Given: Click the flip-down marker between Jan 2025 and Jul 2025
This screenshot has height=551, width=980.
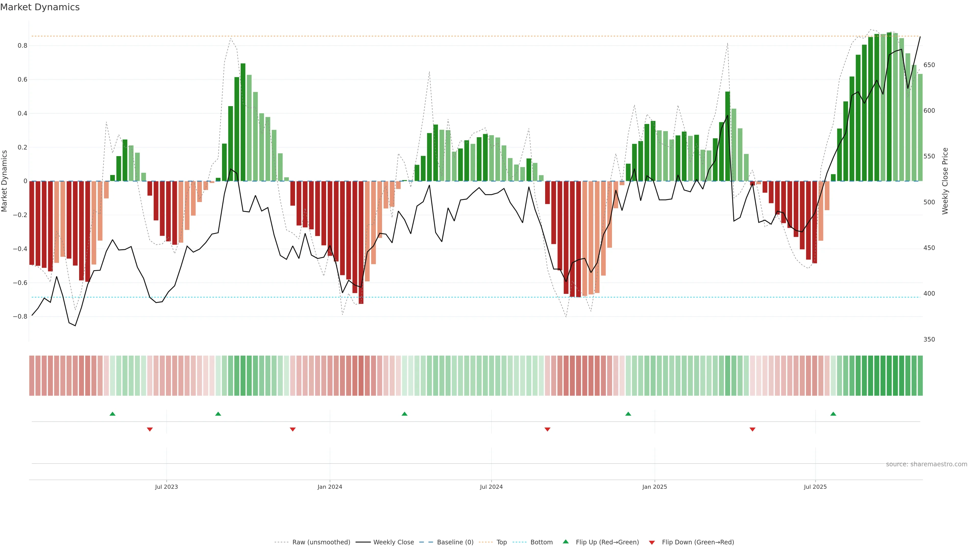Looking at the screenshot, I should click(x=752, y=429).
